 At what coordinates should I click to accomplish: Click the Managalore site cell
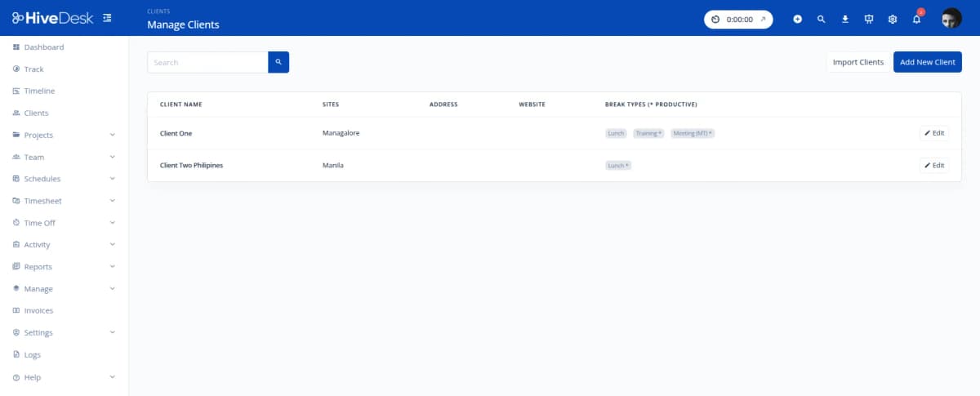click(x=341, y=133)
